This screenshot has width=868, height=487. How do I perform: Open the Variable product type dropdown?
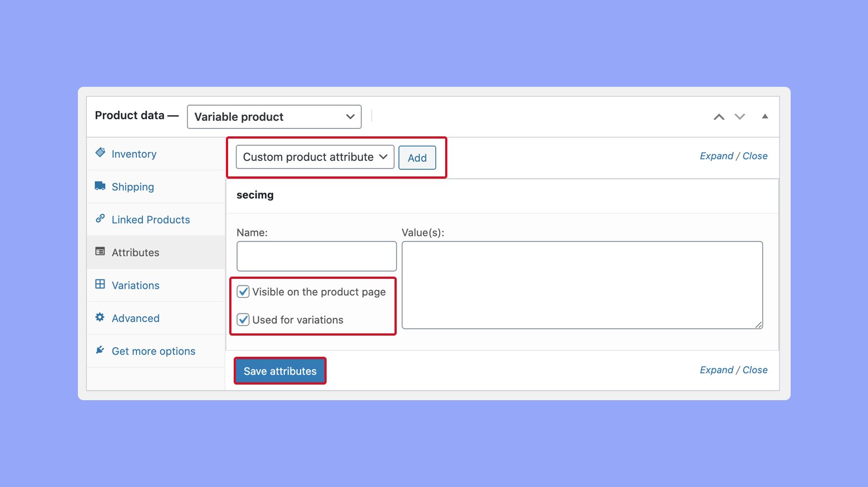(274, 117)
